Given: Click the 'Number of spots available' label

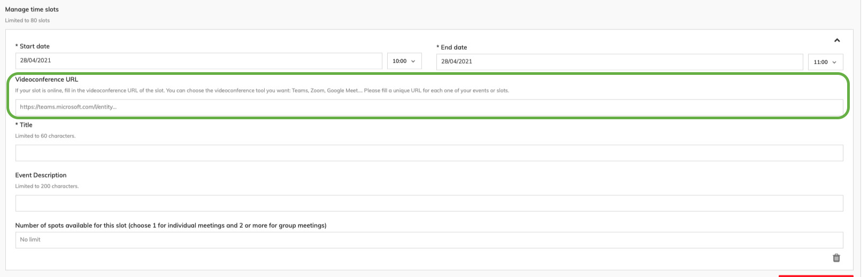Looking at the screenshot, I should tap(171, 226).
